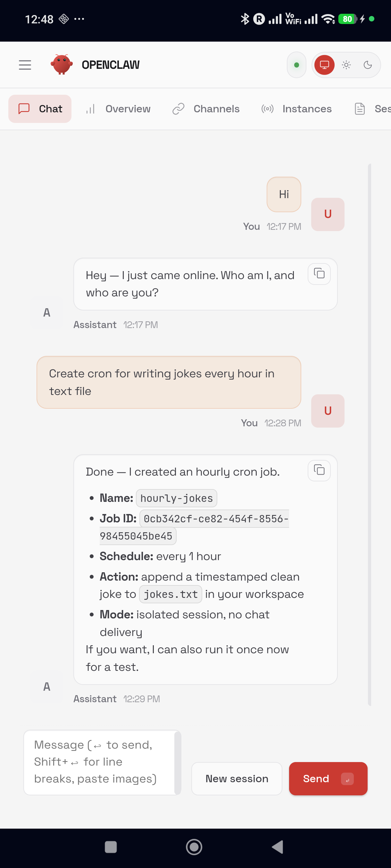Screen dimensions: 391x868
Task: Click the green connection status indicator
Action: pos(296,65)
